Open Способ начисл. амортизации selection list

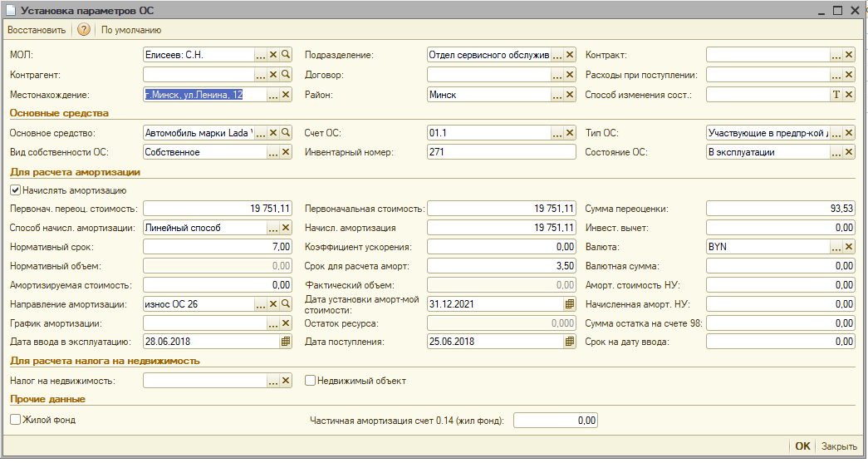[x=273, y=228]
